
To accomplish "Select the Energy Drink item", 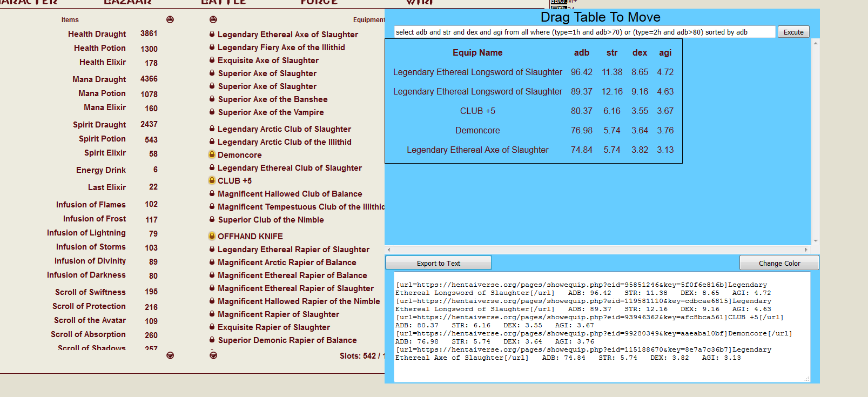I will 101,170.
